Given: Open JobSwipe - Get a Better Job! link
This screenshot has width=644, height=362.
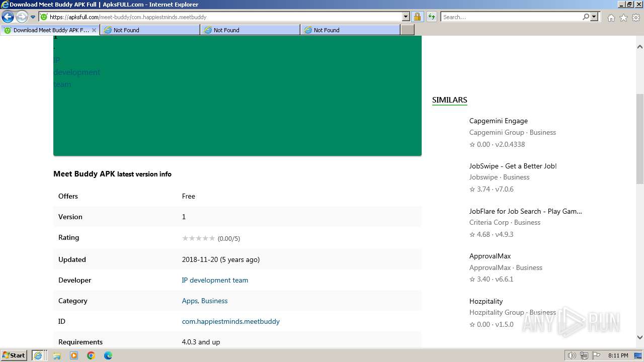Looking at the screenshot, I should click(513, 166).
